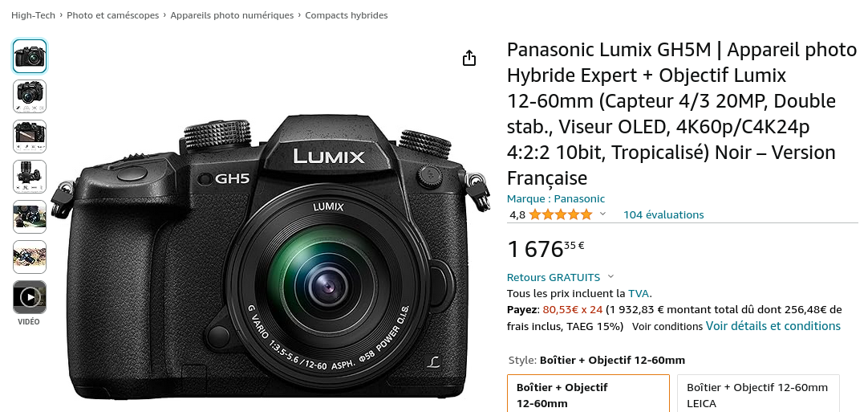Image resolution: width=868 pixels, height=412 pixels.
Task: Open Voir détails et conditions link
Action: click(773, 326)
